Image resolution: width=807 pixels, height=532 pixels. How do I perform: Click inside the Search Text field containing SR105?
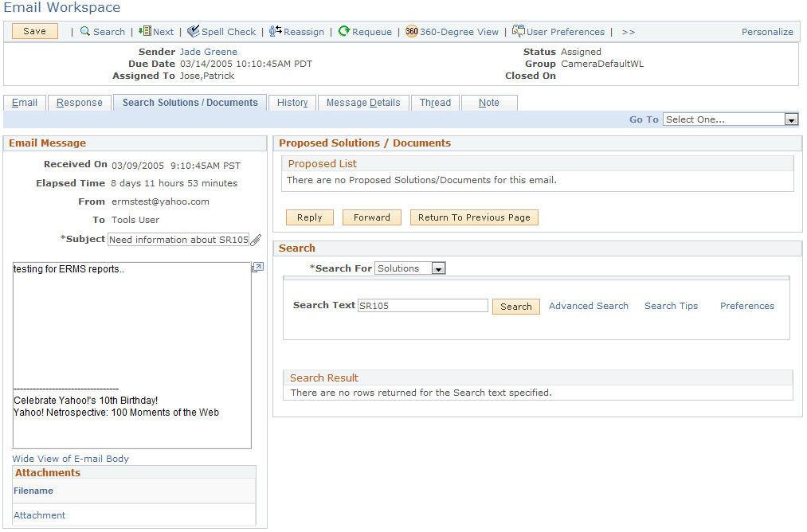tap(422, 305)
